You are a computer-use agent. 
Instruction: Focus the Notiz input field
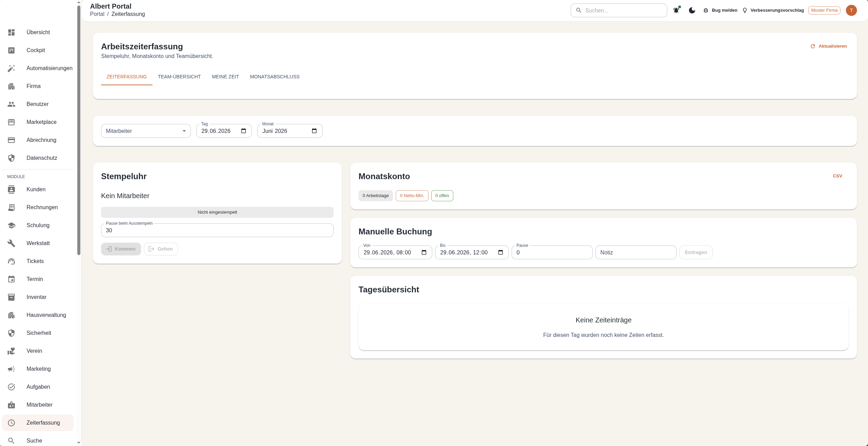click(x=636, y=252)
